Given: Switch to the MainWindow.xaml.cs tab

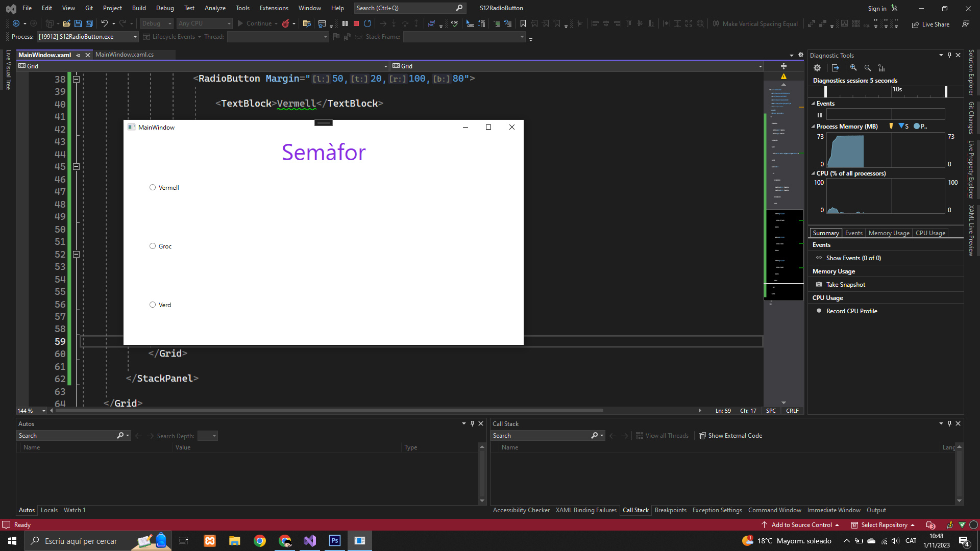Looking at the screenshot, I should pos(125,55).
